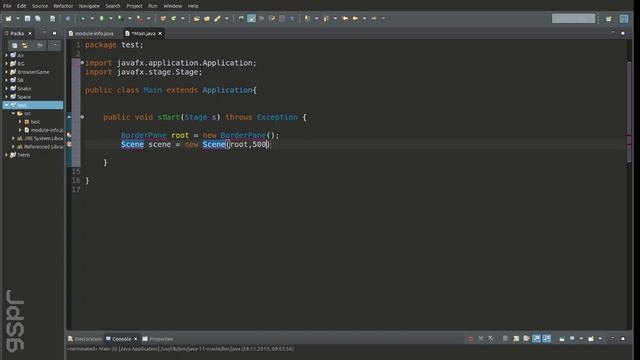The image size is (640, 360).
Task: Click the Run External Tools icon
Action: click(x=140, y=18)
